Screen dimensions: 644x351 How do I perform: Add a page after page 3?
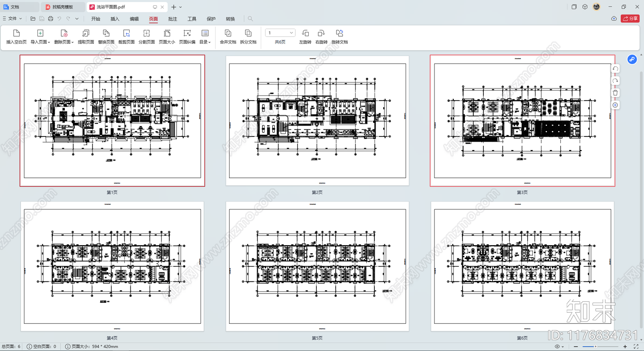615,105
